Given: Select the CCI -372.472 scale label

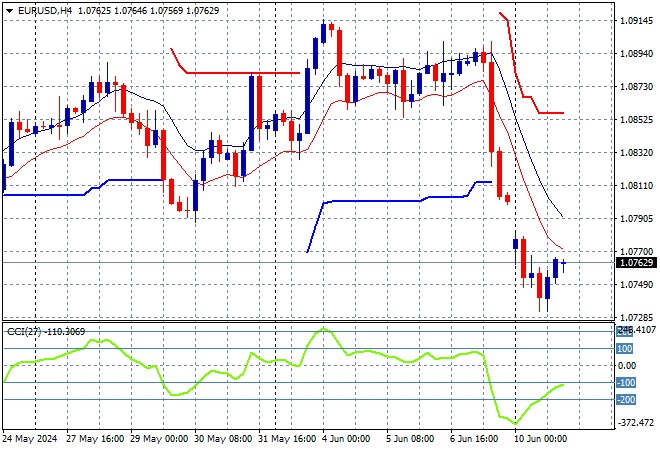Looking at the screenshot, I should coord(636,423).
